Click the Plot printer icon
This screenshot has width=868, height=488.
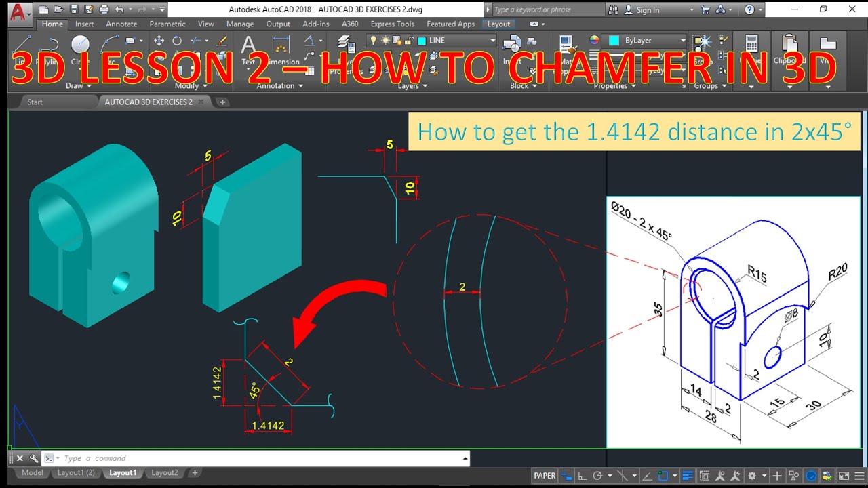(104, 9)
